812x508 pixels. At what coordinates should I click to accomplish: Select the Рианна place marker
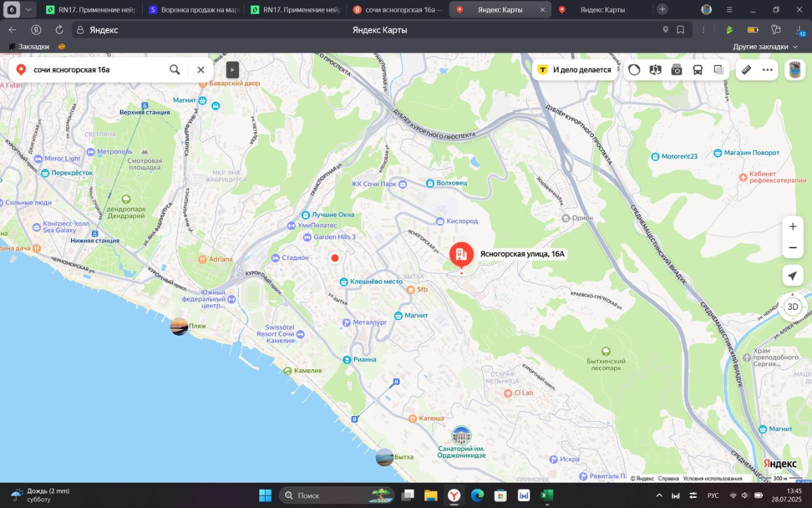[x=347, y=359]
